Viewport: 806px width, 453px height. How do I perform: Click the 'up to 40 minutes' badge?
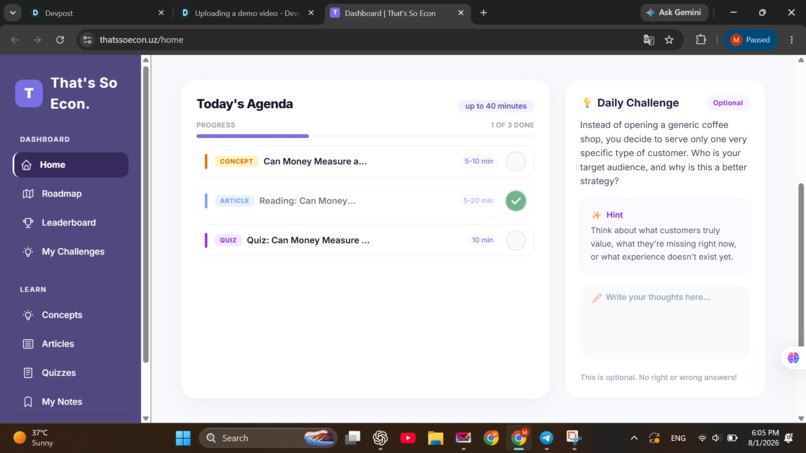point(496,106)
